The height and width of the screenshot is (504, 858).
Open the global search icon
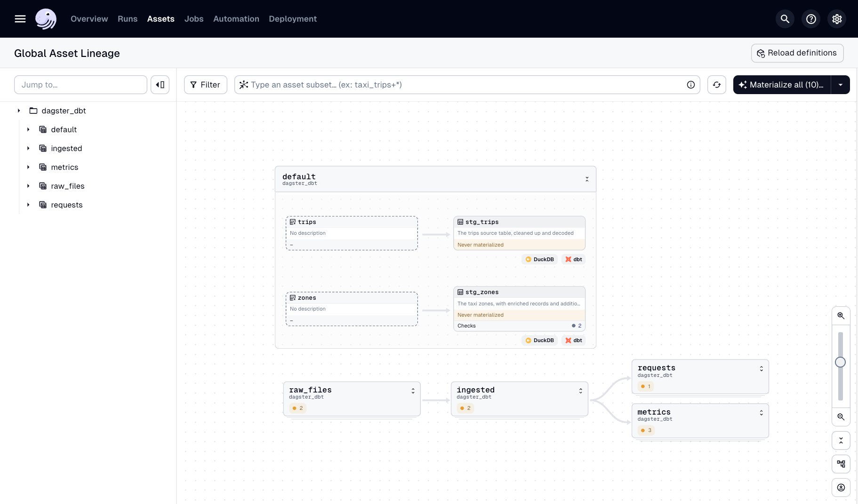(785, 19)
